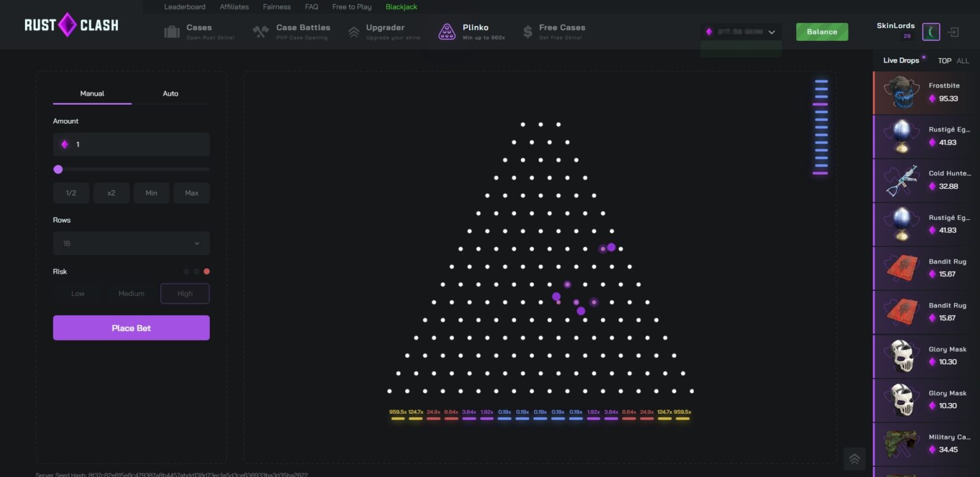The image size is (980, 477).
Task: Show TOP live drops
Action: 944,61
